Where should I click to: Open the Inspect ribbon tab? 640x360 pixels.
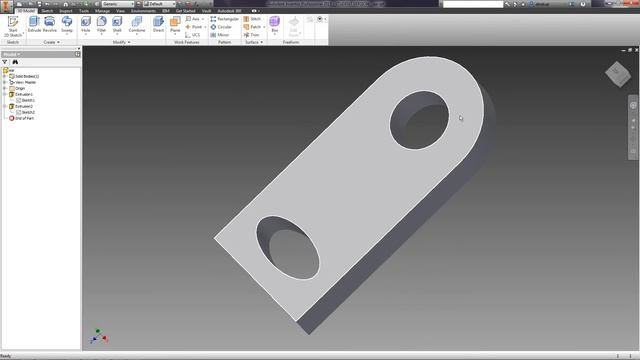pyautogui.click(x=65, y=11)
